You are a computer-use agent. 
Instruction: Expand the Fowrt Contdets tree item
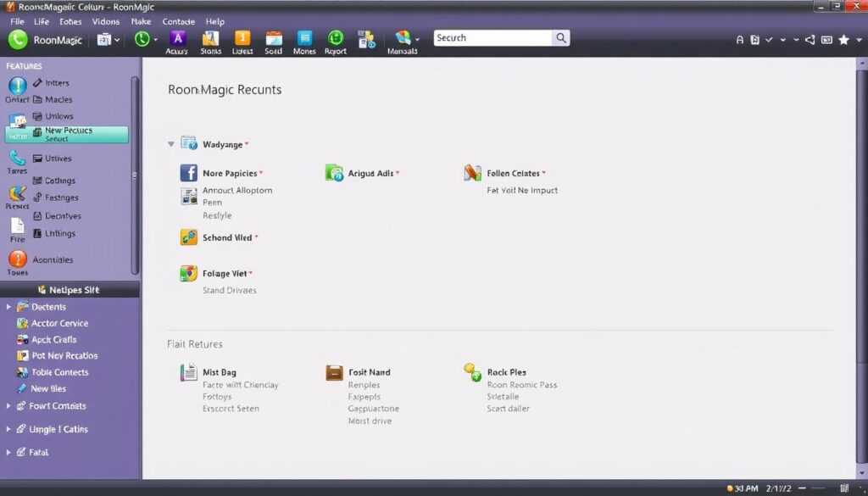click(x=8, y=406)
